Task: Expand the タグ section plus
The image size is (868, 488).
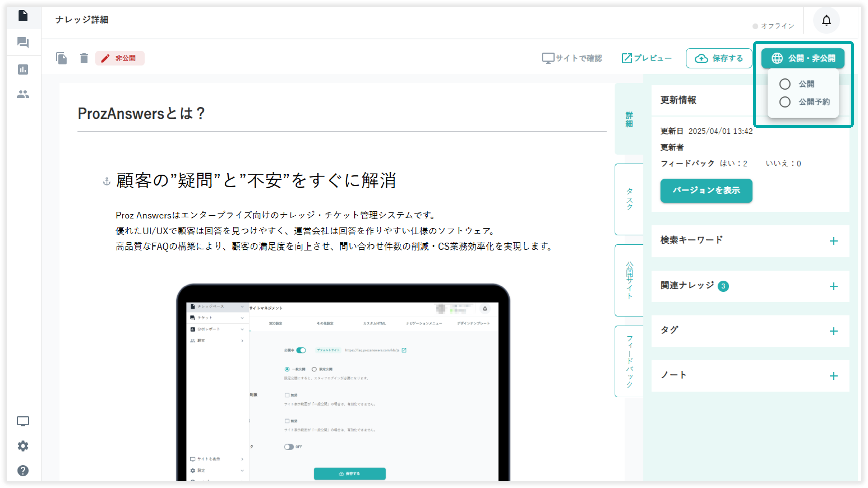Action: click(833, 331)
